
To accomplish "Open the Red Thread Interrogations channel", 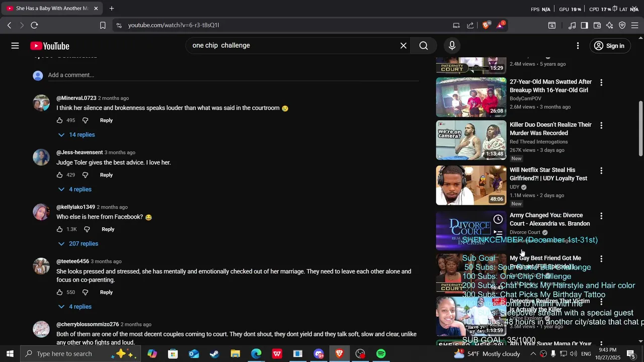I will pyautogui.click(x=538, y=142).
